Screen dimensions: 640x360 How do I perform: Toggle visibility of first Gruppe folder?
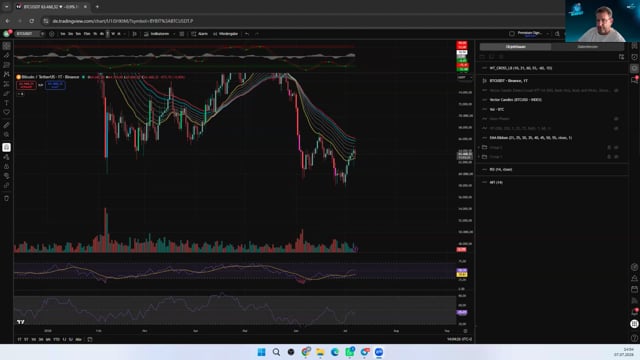616,147
